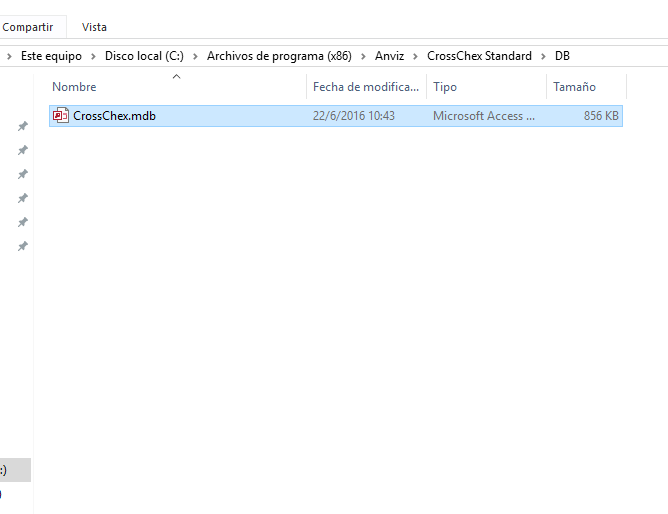
Task: Select the CrossChex.mdb file name
Action: [x=114, y=116]
